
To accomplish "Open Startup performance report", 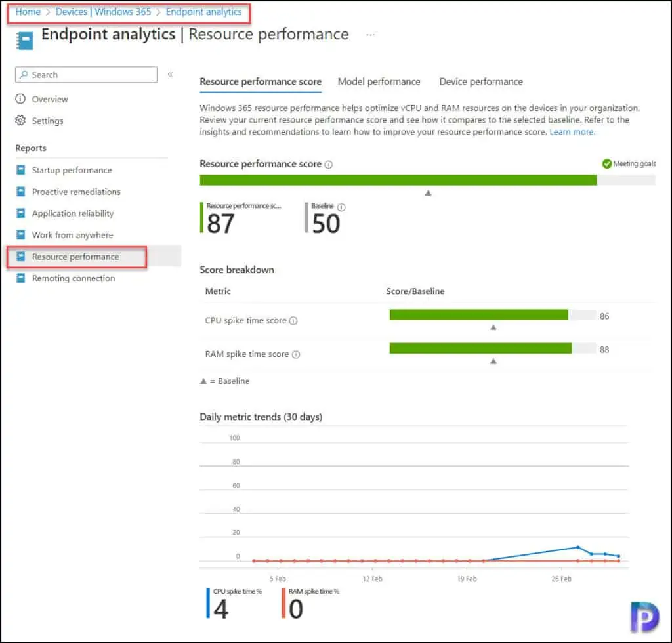I will click(72, 170).
